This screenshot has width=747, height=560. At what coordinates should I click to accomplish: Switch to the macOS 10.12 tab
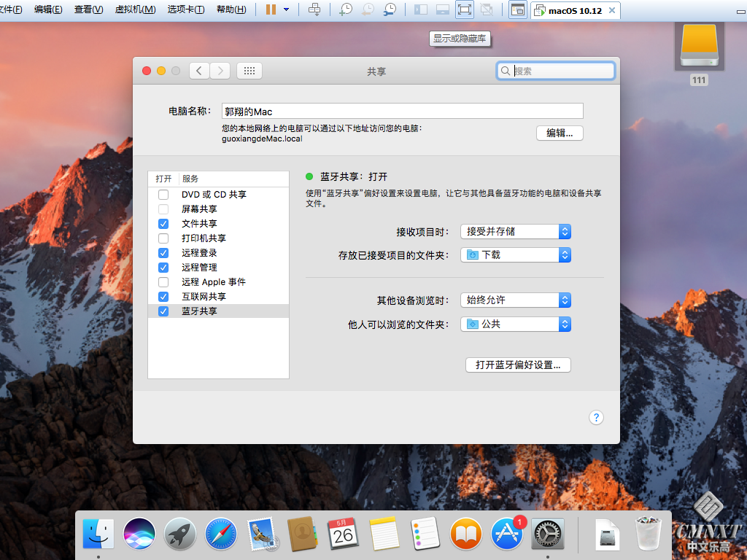pyautogui.click(x=574, y=10)
